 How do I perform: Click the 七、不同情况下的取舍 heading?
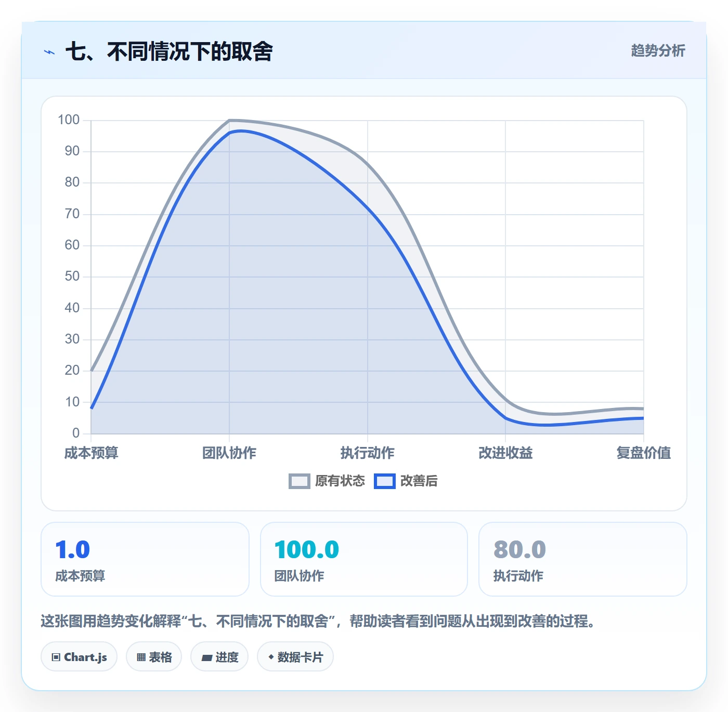pos(169,51)
